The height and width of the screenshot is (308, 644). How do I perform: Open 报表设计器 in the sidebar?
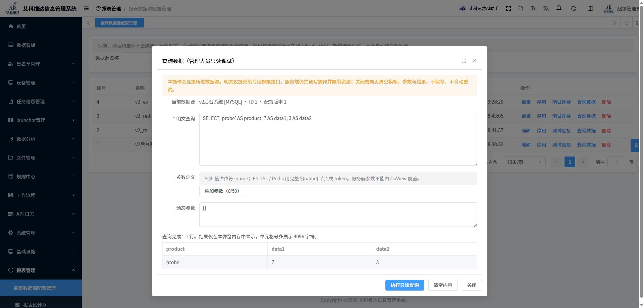41,304
